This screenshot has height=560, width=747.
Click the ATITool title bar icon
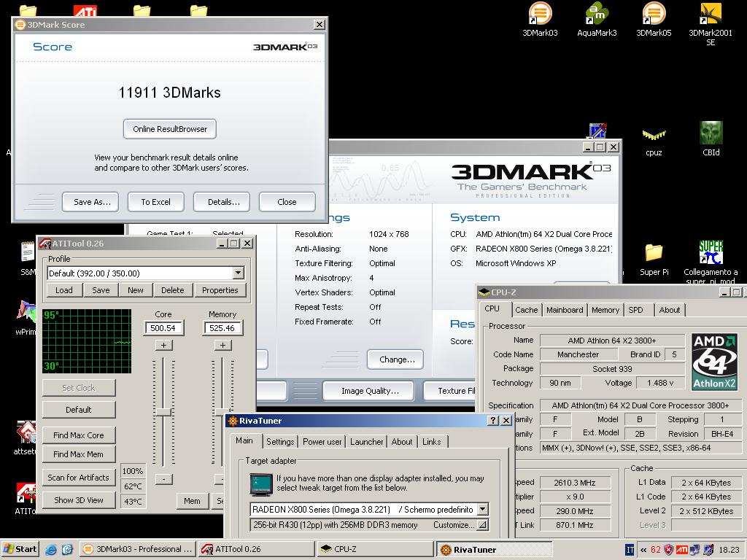[x=44, y=244]
